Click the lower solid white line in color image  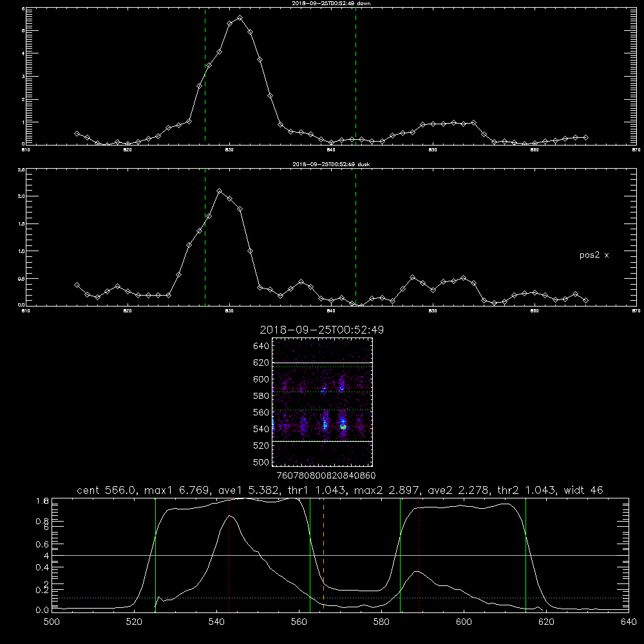(x=322, y=442)
